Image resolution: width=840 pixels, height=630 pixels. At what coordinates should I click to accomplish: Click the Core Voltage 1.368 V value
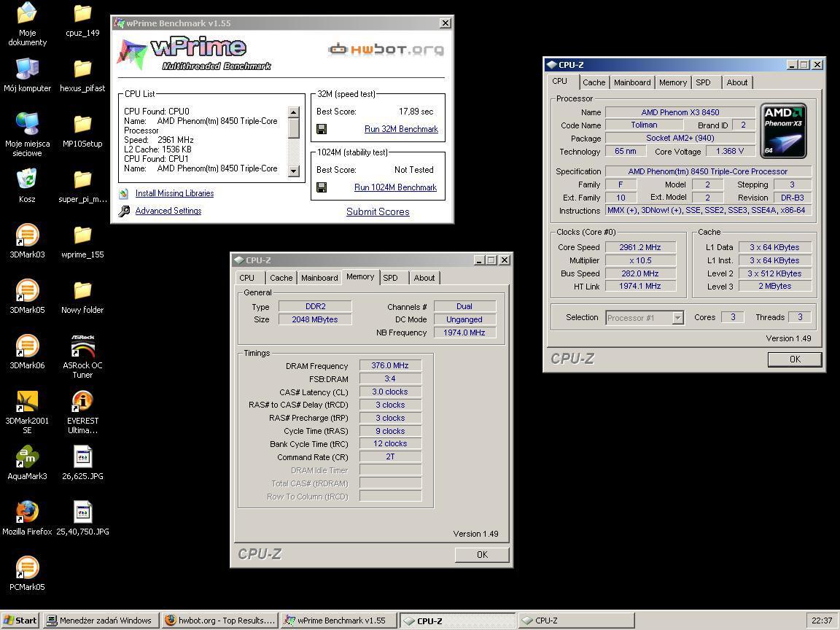pyautogui.click(x=730, y=152)
